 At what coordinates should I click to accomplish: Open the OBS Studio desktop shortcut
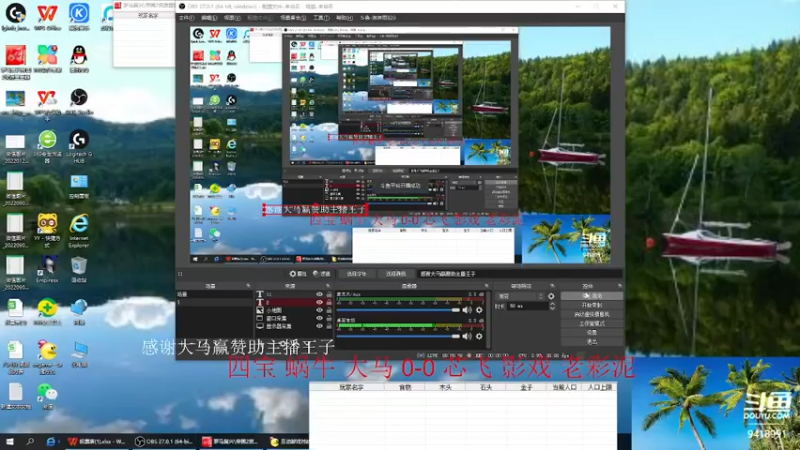tap(79, 101)
